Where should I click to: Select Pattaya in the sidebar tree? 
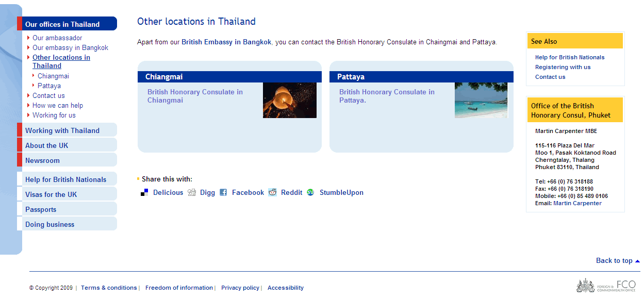pos(49,86)
